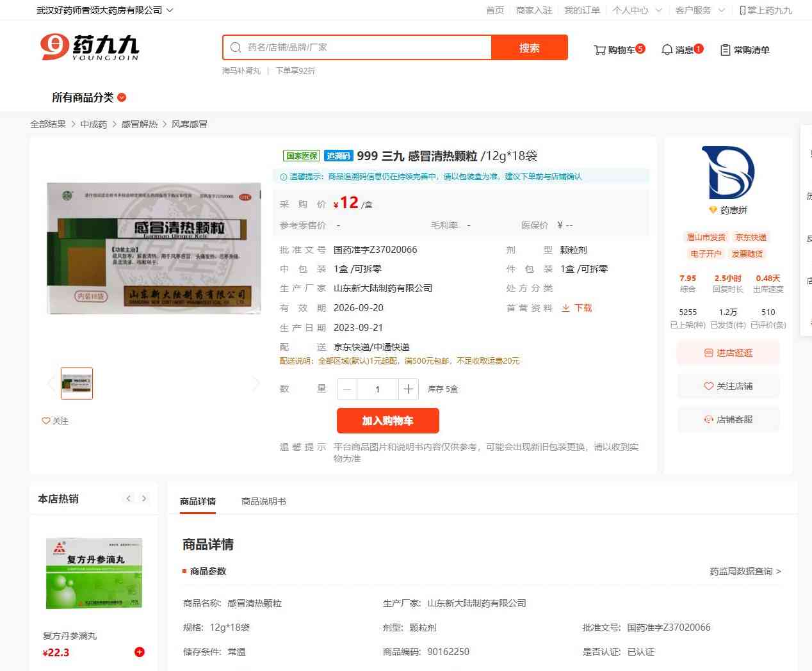
Task: Open the frequently purchased list icon
Action: coord(726,50)
